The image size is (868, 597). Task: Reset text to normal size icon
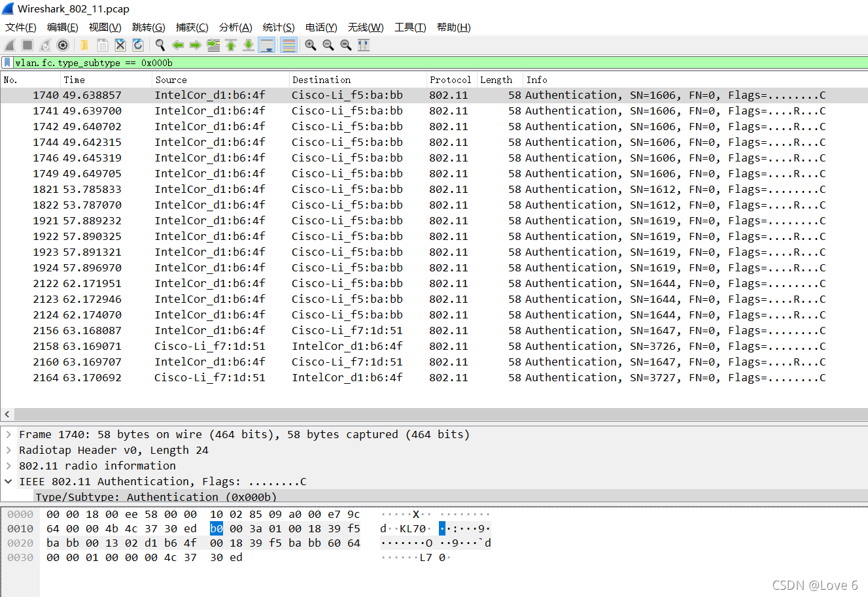click(x=346, y=45)
